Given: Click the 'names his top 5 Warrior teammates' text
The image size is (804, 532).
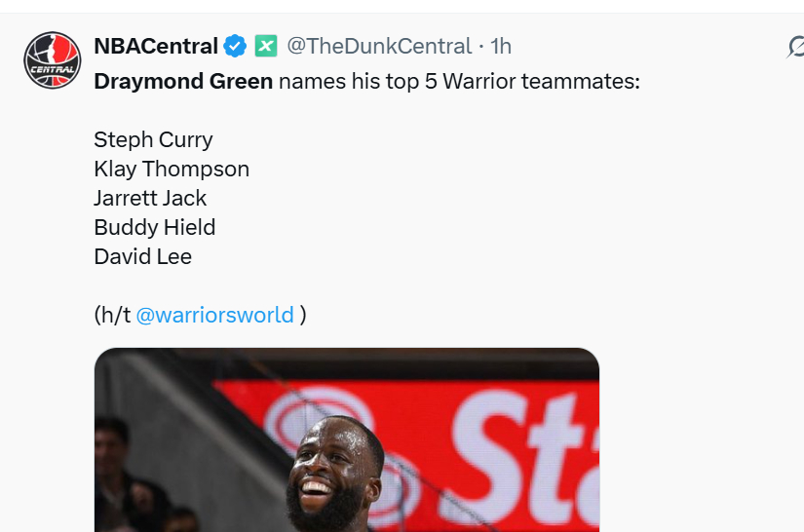Looking at the screenshot, I should tap(459, 81).
